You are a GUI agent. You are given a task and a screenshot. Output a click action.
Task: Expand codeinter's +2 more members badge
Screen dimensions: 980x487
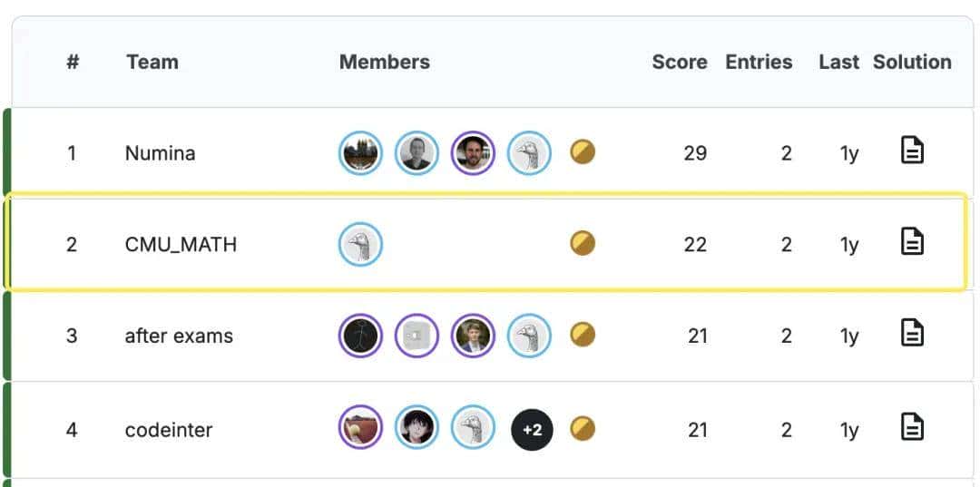click(x=532, y=429)
